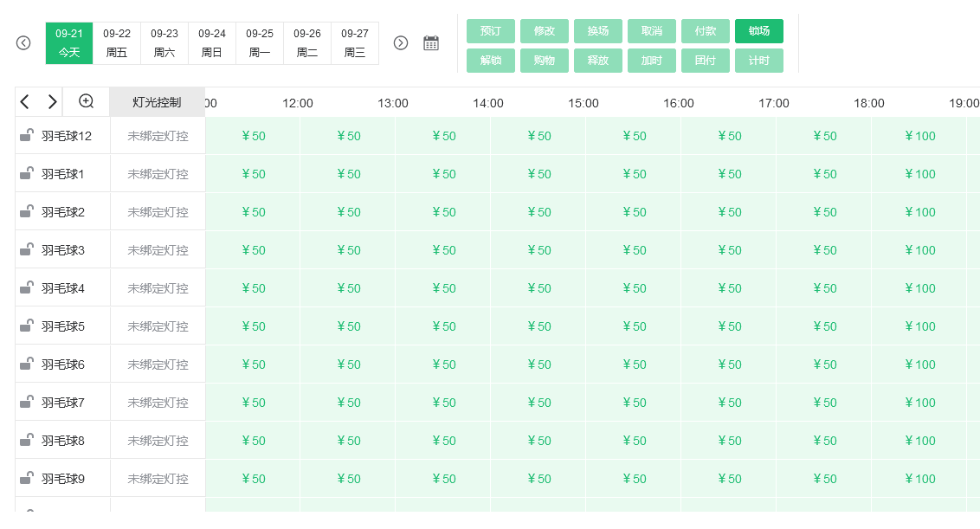Click the 灯光控制 column header
The image size is (980, 529).
158,101
